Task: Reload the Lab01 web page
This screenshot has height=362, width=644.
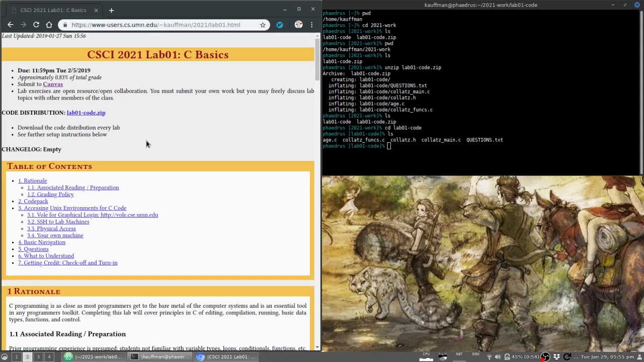Action: [x=36, y=25]
